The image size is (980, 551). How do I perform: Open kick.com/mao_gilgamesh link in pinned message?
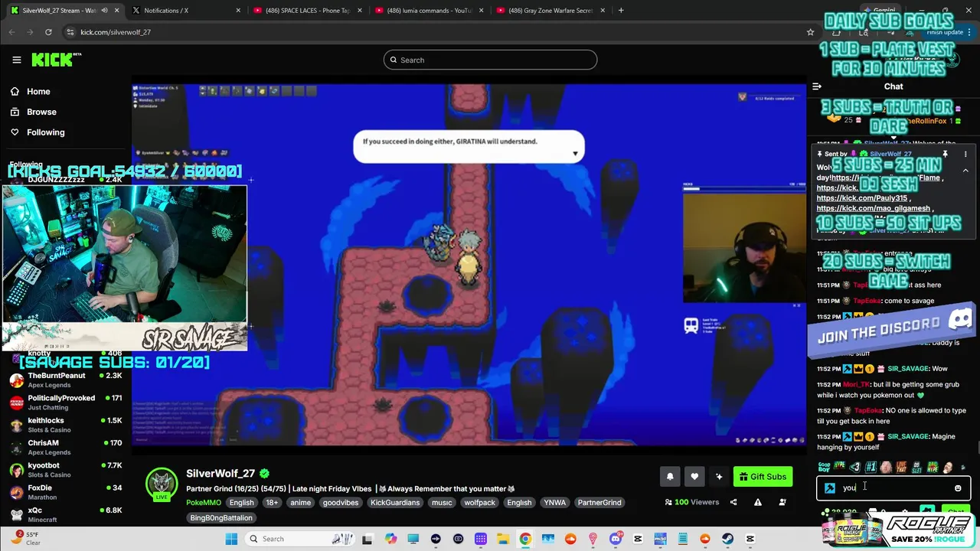[x=874, y=208]
